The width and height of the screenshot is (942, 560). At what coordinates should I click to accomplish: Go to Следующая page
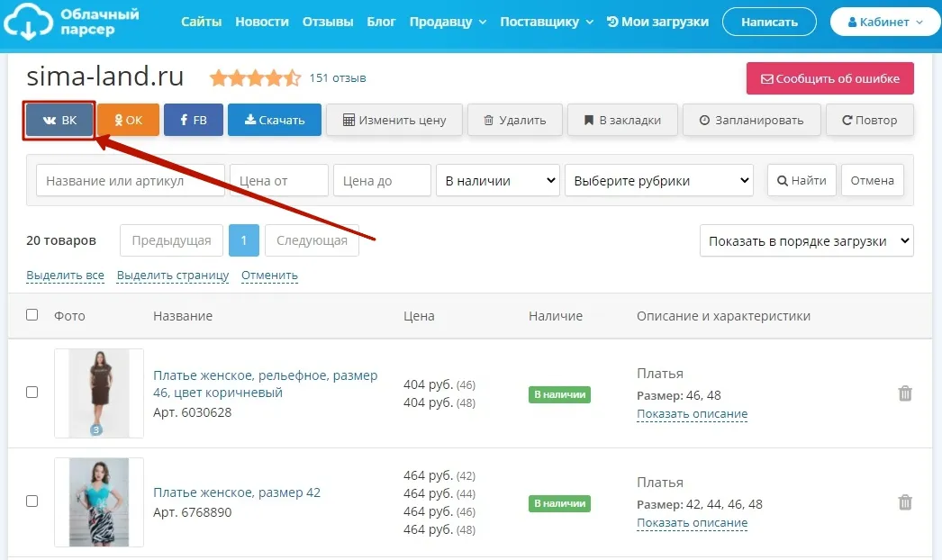312,240
